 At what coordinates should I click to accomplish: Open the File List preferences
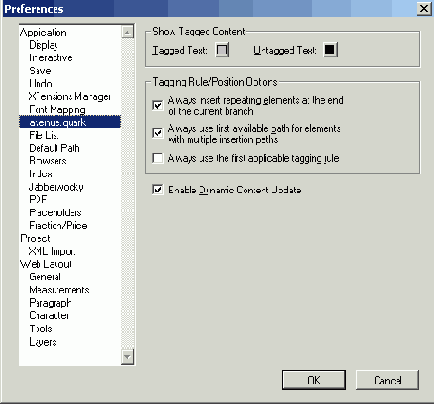44,135
